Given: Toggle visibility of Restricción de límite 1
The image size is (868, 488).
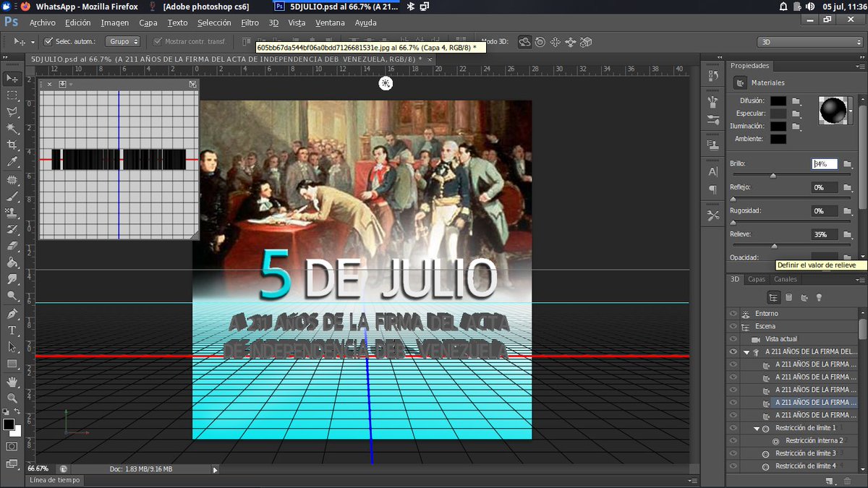Looking at the screenshot, I should (x=733, y=428).
